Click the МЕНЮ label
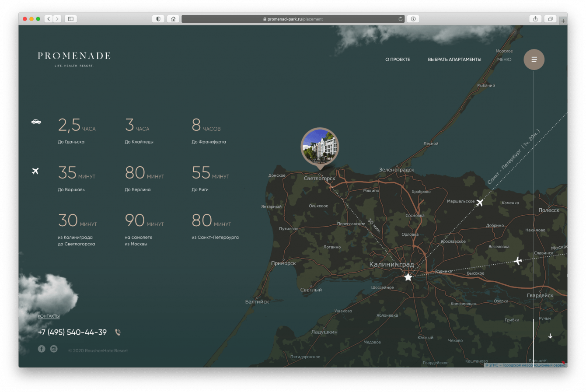The image size is (586, 392). tap(504, 59)
